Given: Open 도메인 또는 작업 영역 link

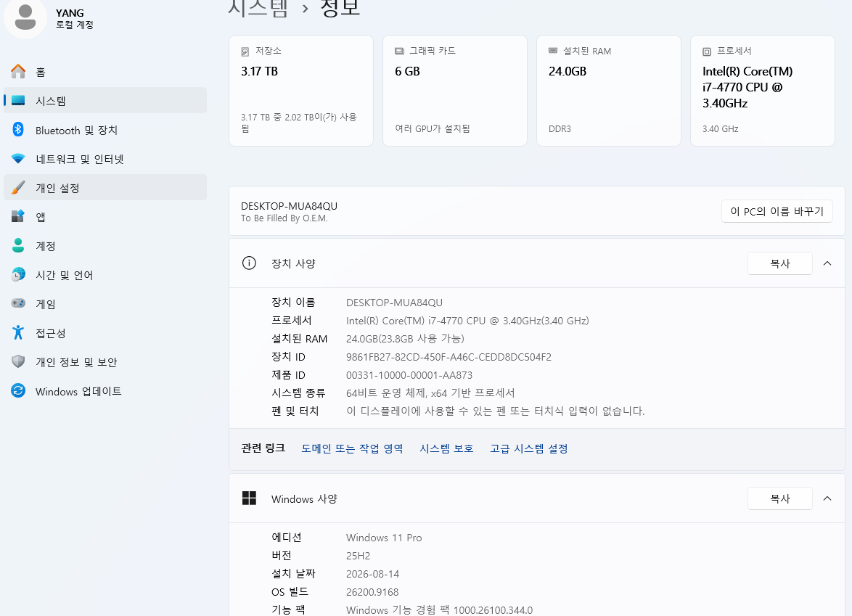Looking at the screenshot, I should (x=352, y=448).
